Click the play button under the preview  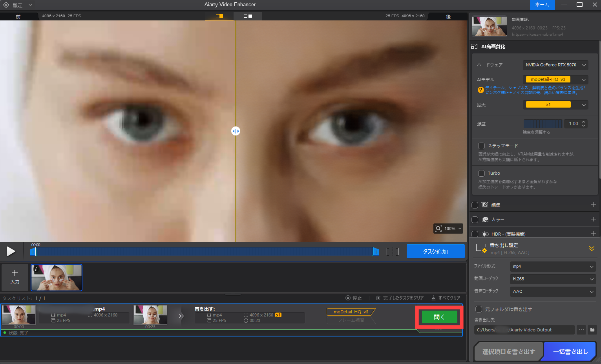(11, 251)
